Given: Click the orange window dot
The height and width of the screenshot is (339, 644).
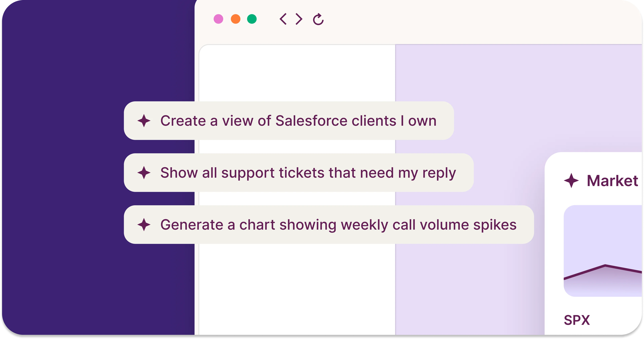Looking at the screenshot, I should pyautogui.click(x=235, y=19).
